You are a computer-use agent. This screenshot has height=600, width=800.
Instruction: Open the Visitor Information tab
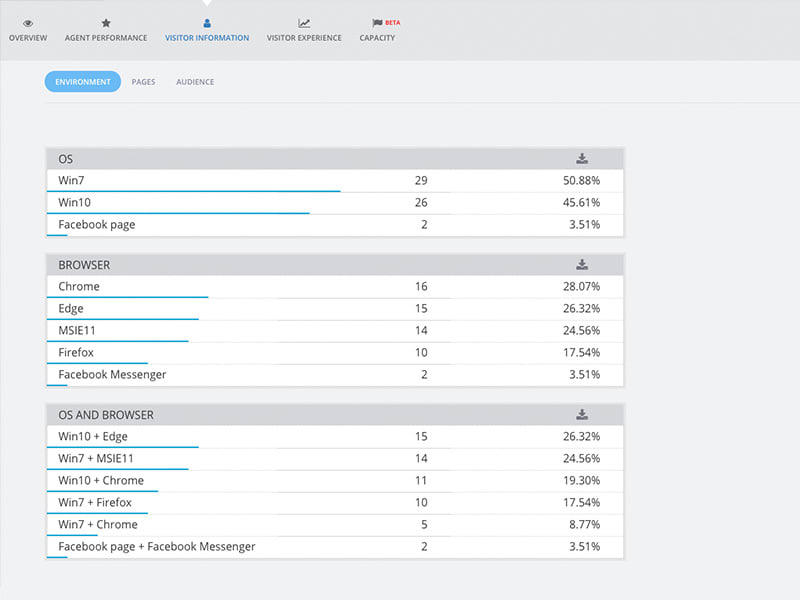207,38
